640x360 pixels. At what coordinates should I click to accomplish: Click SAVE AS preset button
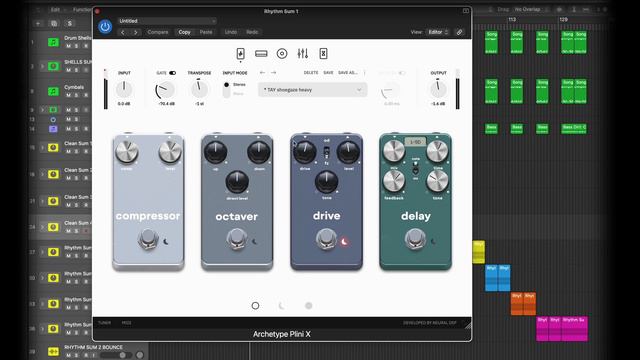coord(347,73)
